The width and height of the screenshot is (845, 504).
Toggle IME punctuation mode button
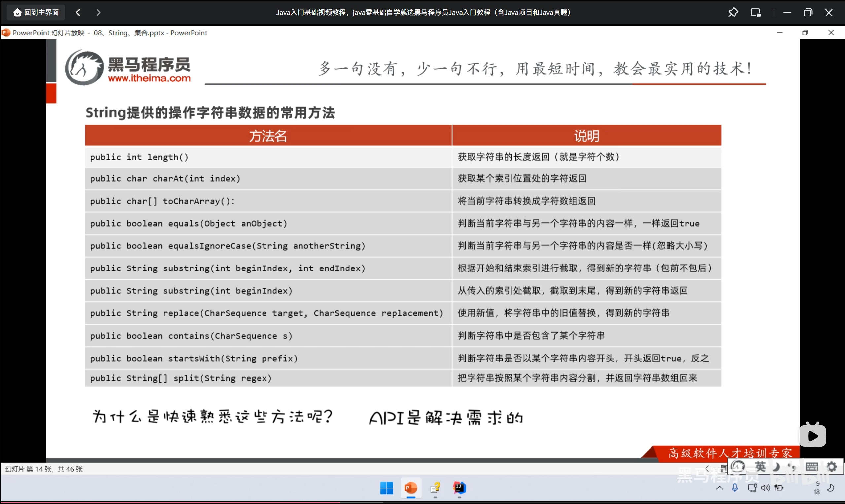(x=792, y=467)
